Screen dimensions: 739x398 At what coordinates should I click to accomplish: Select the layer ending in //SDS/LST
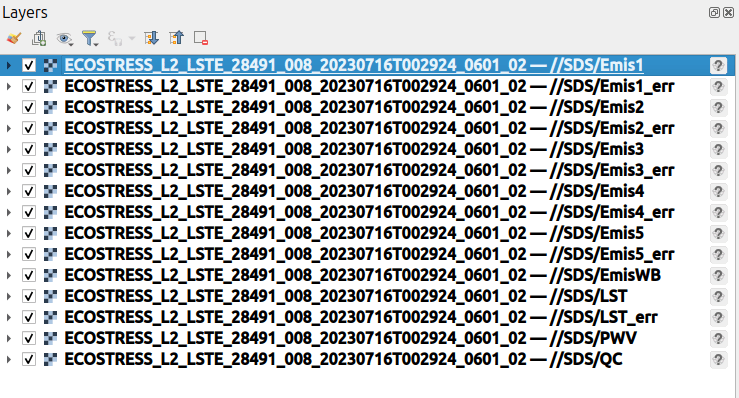345,296
